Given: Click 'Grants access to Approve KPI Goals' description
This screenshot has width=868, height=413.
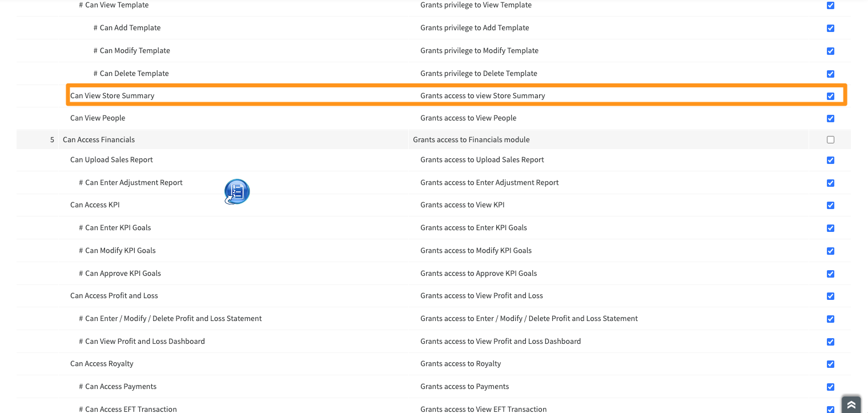Looking at the screenshot, I should pyautogui.click(x=479, y=273).
